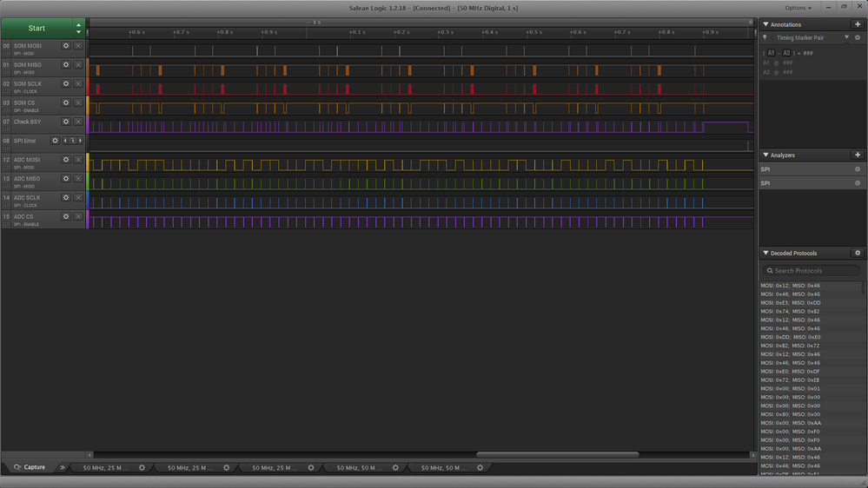Select decoded row MOSI: 0x80; MISO: 0x00
This screenshot has width=868, height=488.
click(791, 414)
